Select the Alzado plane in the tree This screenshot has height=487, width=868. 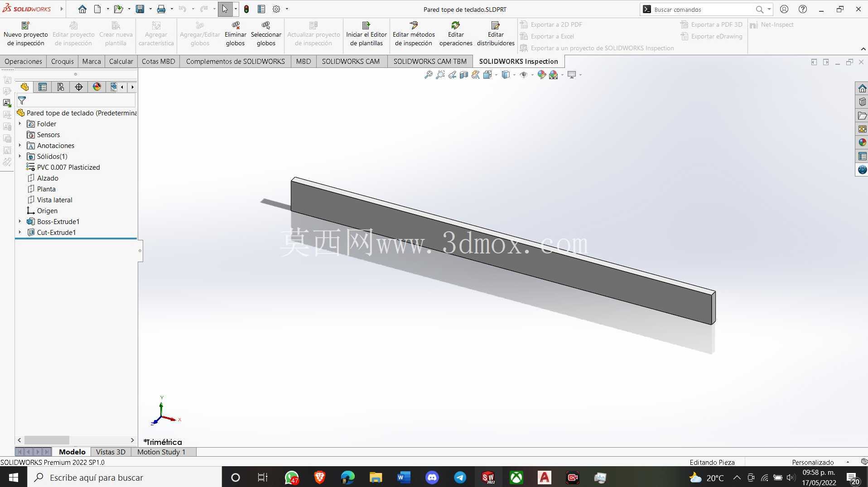[48, 178]
